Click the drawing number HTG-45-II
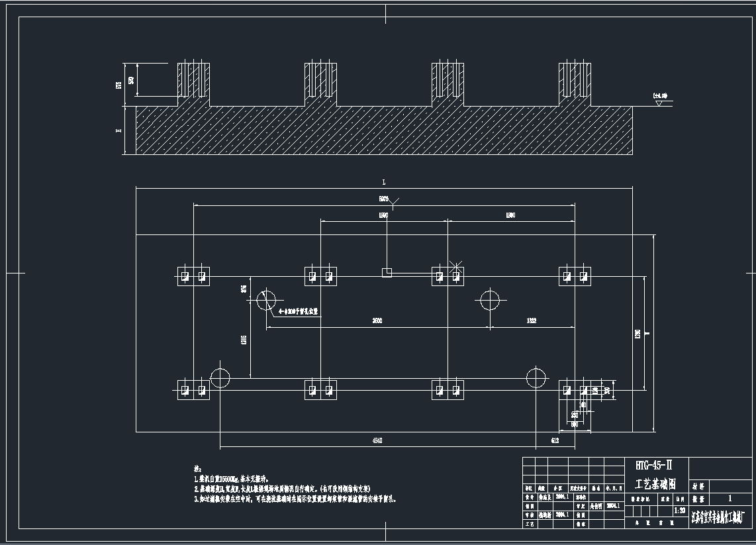Image resolution: width=756 pixels, height=545 pixels. [x=654, y=466]
